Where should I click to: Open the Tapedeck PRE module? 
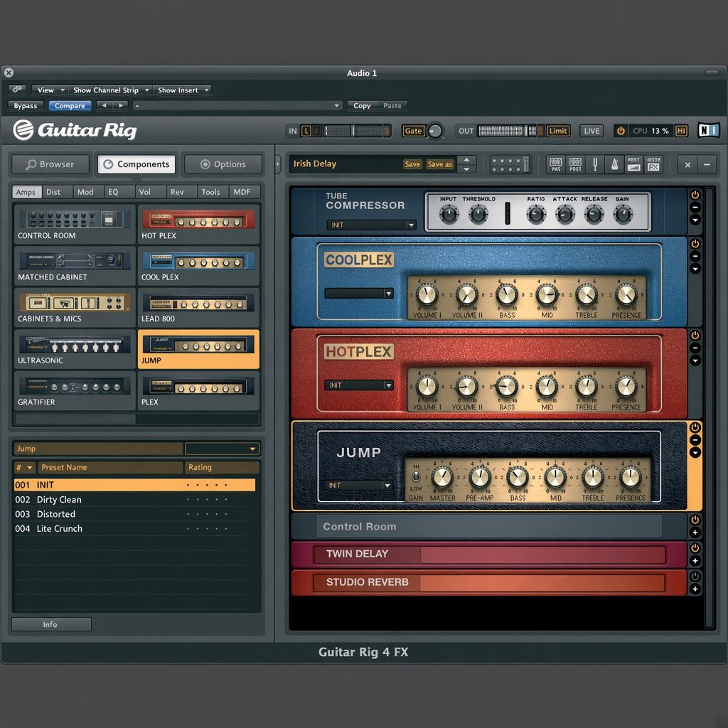point(555,164)
